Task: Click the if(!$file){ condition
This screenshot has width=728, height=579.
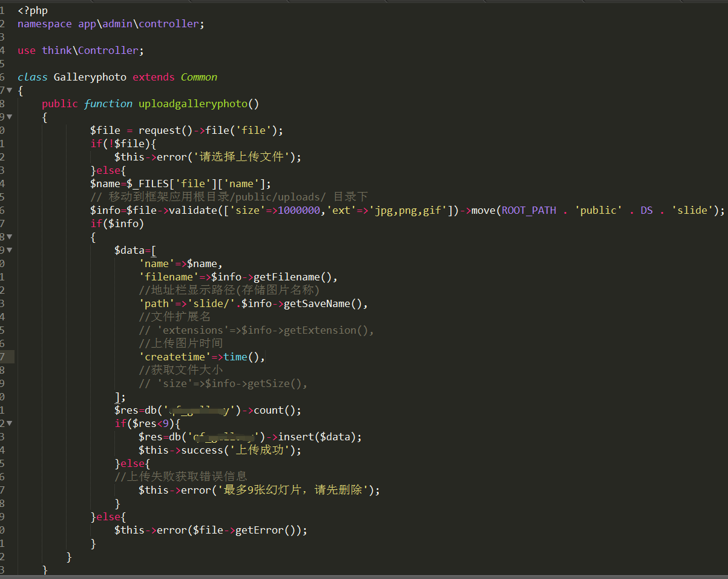Action: tap(123, 144)
